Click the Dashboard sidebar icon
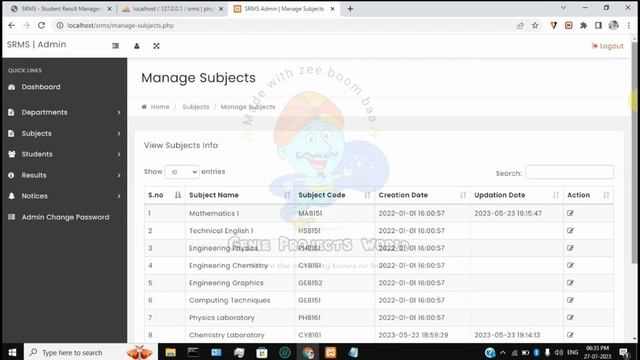 click(x=11, y=87)
